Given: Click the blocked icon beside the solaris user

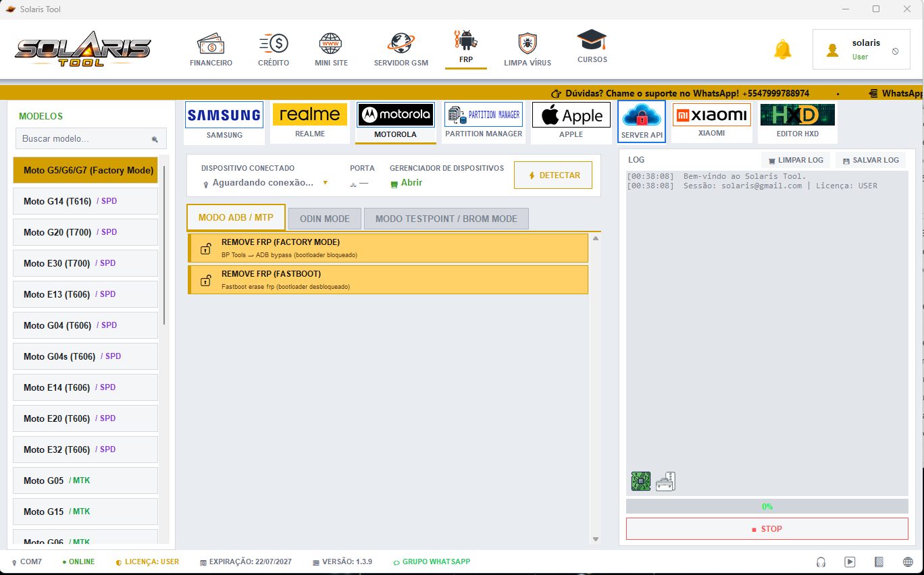Looking at the screenshot, I should click(896, 51).
